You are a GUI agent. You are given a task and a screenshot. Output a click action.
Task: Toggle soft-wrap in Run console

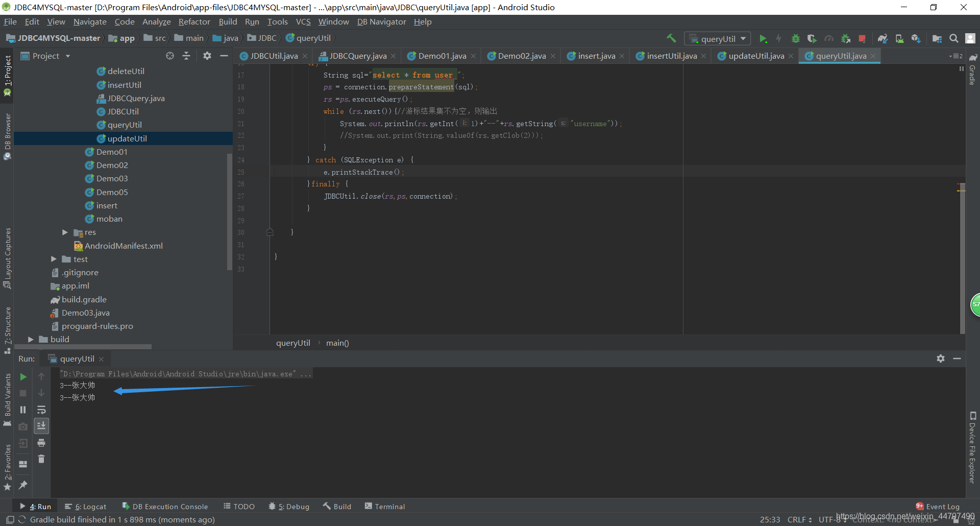(41, 410)
